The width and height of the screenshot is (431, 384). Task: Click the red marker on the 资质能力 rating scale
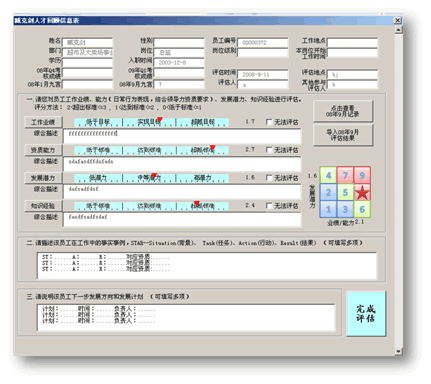coord(213,147)
